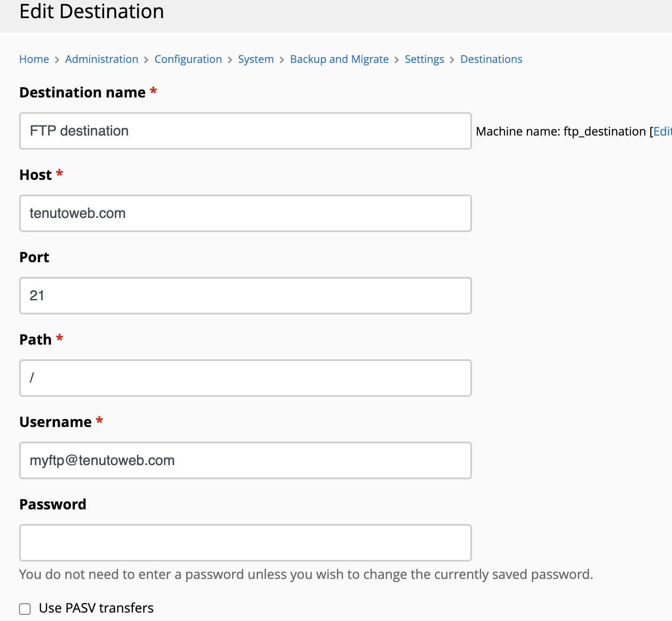The image size is (672, 621).
Task: Visit the Settings breadcrumb link
Action: tap(424, 59)
